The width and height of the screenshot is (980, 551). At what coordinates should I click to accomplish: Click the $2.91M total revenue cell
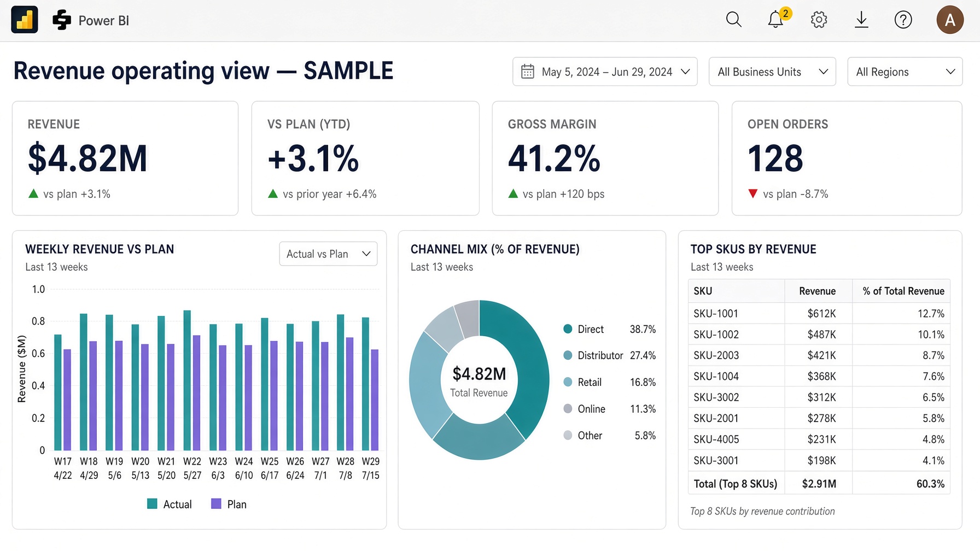tap(819, 484)
